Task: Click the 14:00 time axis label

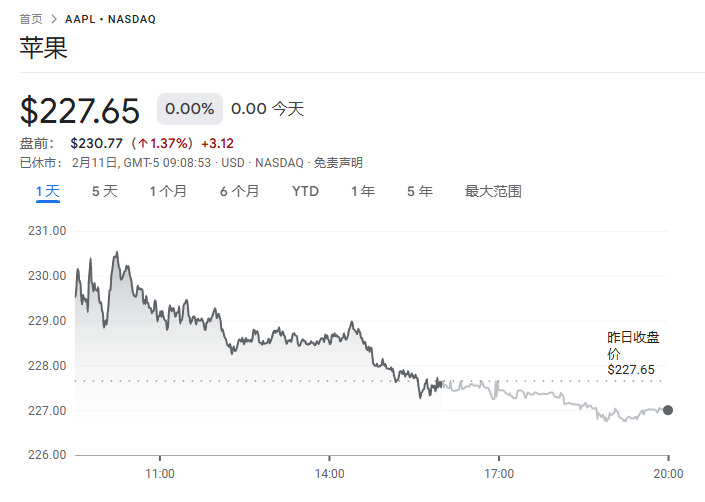Action: [329, 473]
